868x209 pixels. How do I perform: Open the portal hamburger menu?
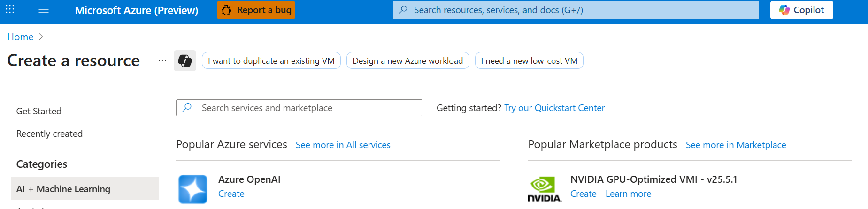click(x=44, y=10)
